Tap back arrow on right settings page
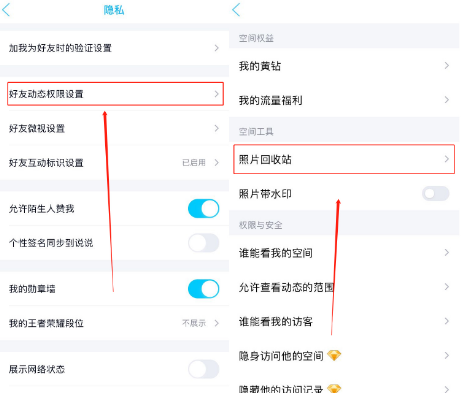Screen dimensions: 465x405 (236, 10)
